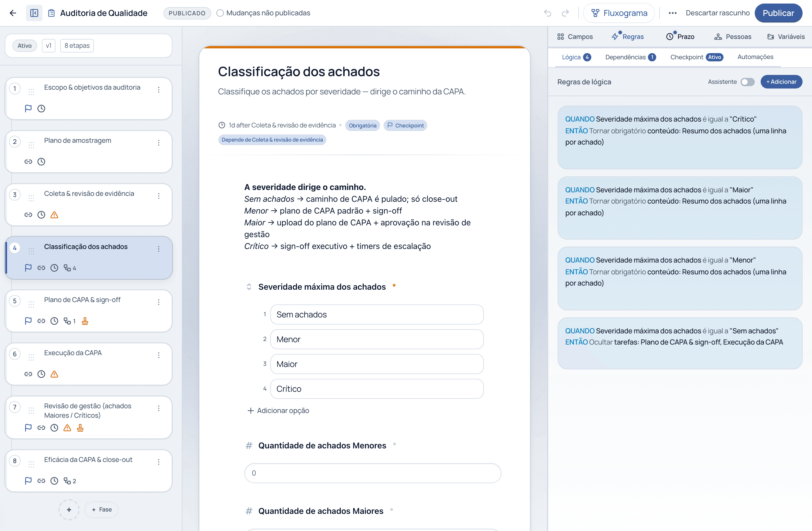Edit the Menor option field

click(x=377, y=339)
